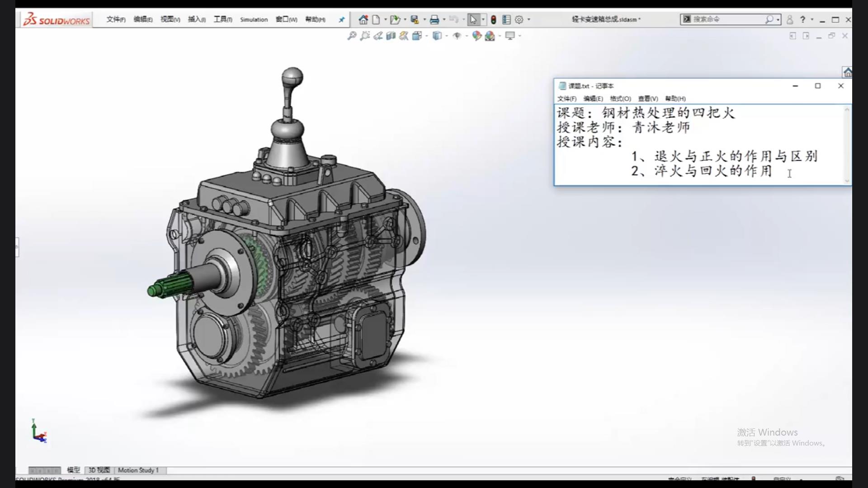868x488 pixels.
Task: Maximize the Notepad window
Action: (817, 86)
